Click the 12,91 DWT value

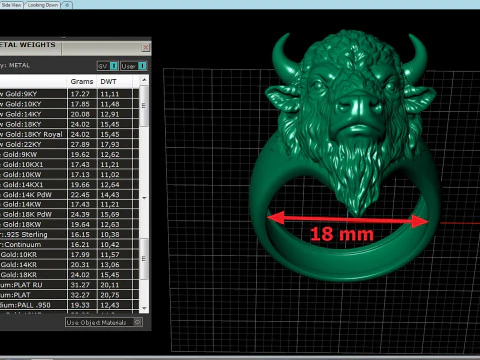[110, 114]
